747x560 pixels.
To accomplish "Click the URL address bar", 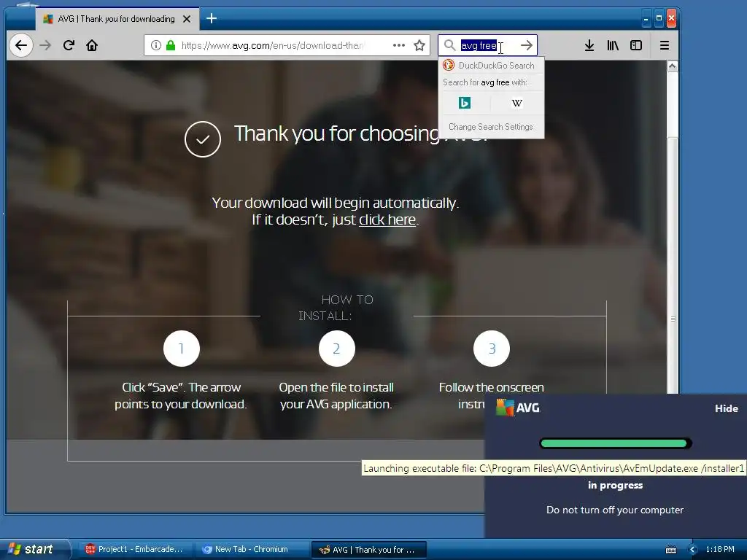I will (271, 45).
